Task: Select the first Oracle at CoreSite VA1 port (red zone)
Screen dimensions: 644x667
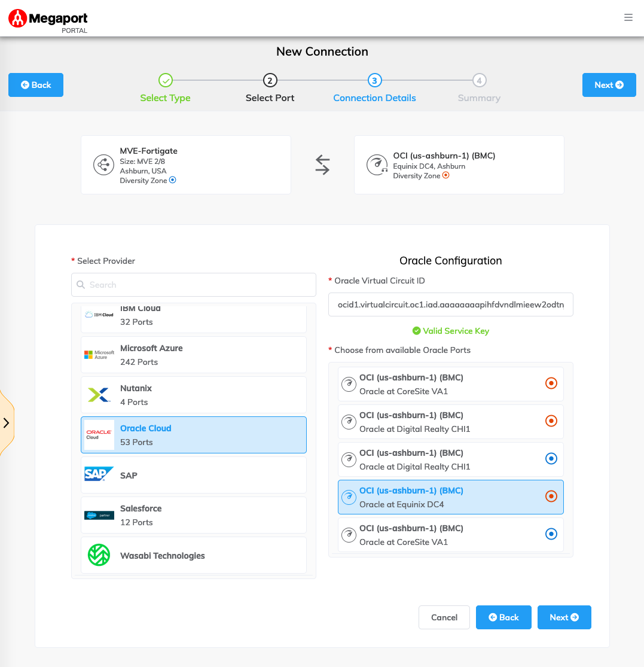Action: pyautogui.click(x=451, y=384)
